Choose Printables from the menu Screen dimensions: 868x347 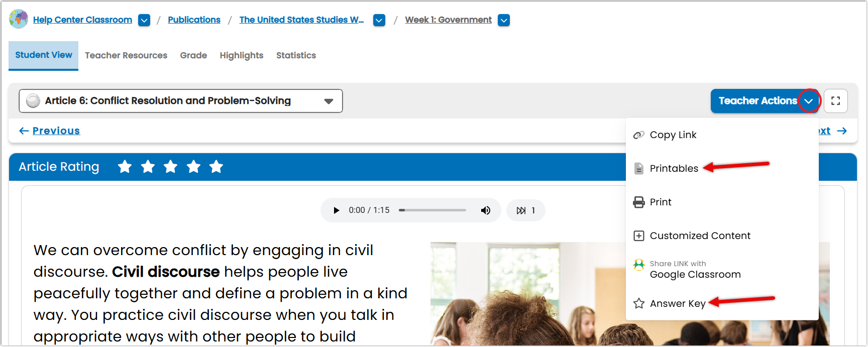[722, 168]
